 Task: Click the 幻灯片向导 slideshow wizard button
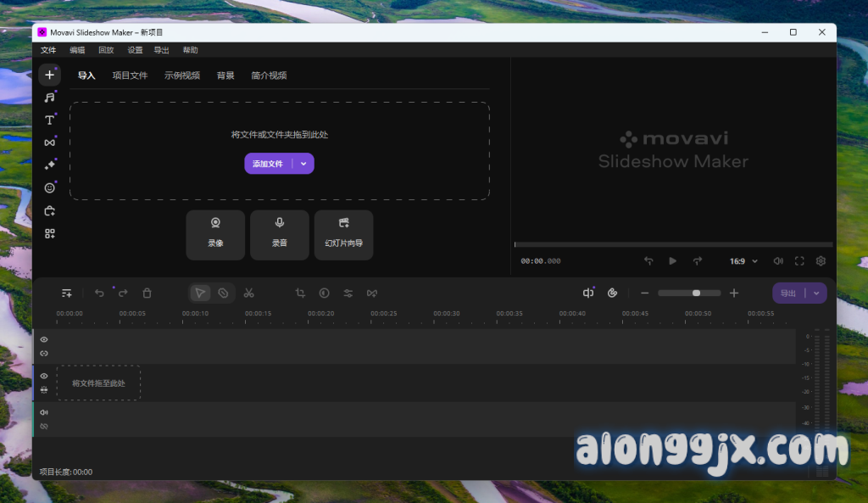[343, 234]
